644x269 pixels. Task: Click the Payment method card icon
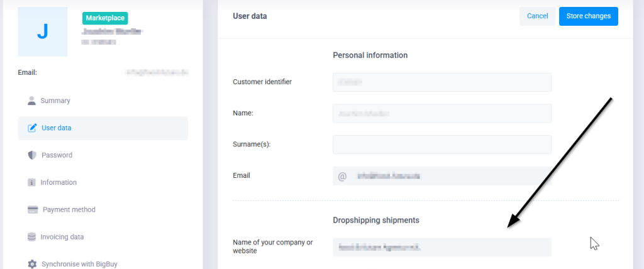tap(33, 209)
